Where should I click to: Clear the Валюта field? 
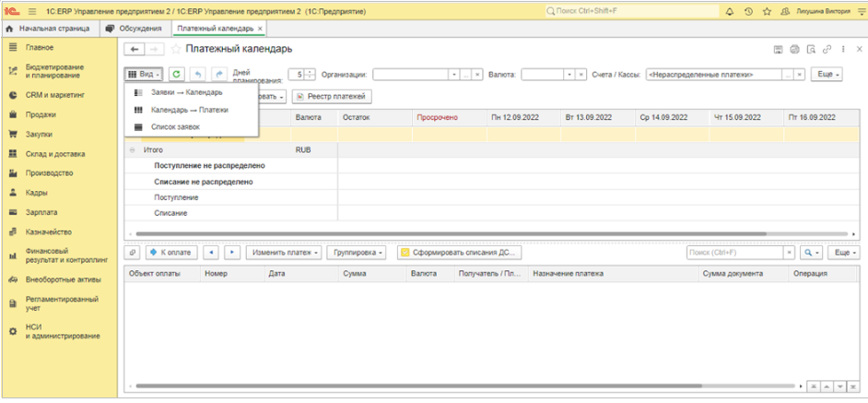(581, 75)
